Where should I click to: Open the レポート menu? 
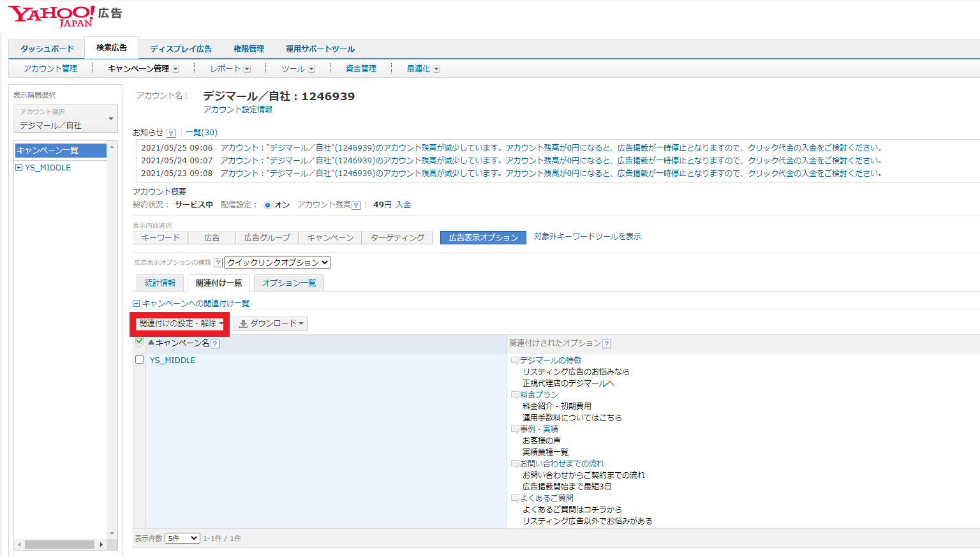[x=230, y=69]
